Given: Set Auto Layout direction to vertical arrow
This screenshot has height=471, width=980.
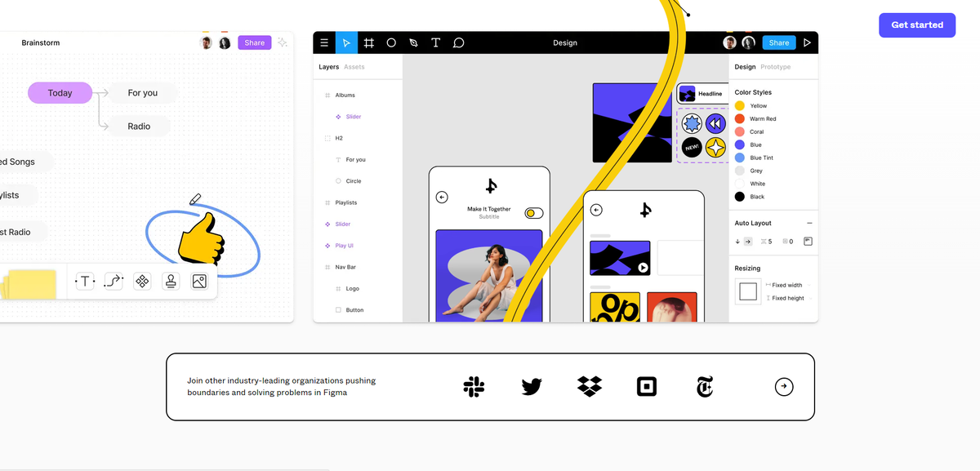Looking at the screenshot, I should pyautogui.click(x=737, y=242).
